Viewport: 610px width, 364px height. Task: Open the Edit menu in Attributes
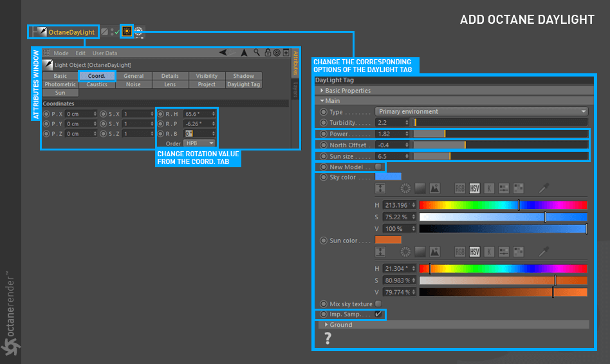80,53
